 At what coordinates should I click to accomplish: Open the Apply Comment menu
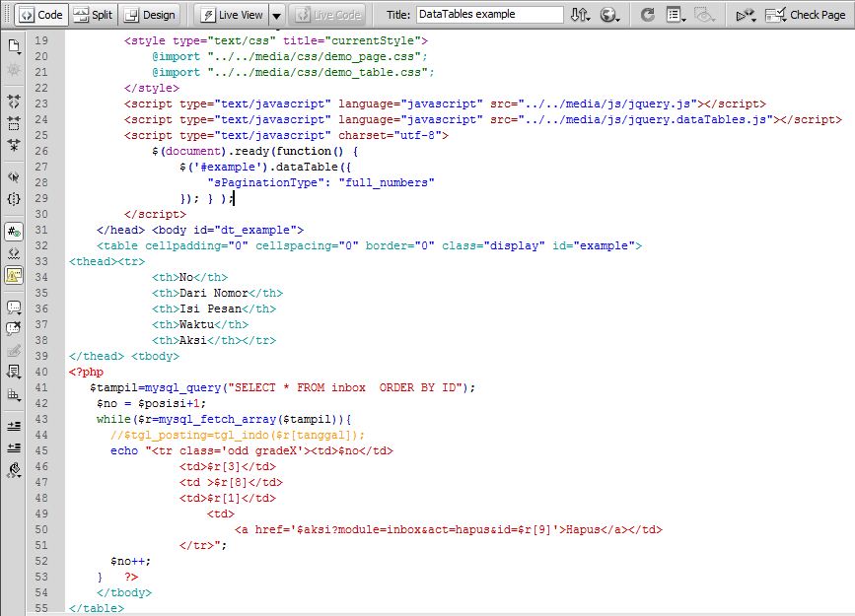click(14, 307)
